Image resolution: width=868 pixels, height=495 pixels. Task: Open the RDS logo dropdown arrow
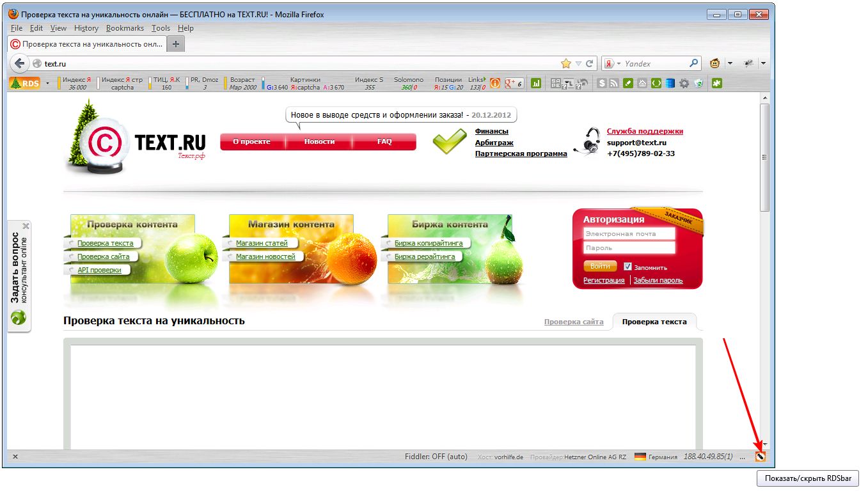47,83
